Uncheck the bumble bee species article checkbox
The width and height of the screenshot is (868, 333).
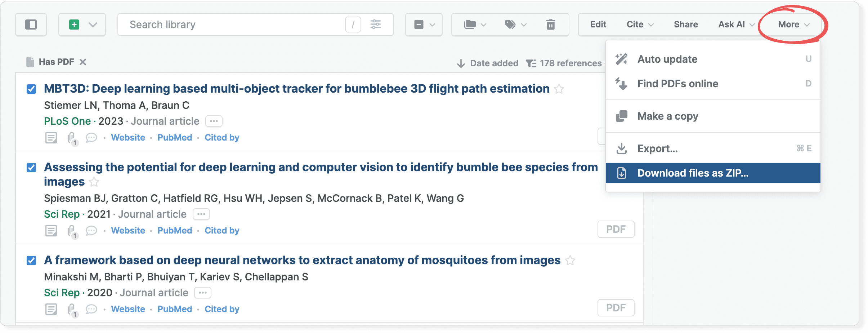31,167
